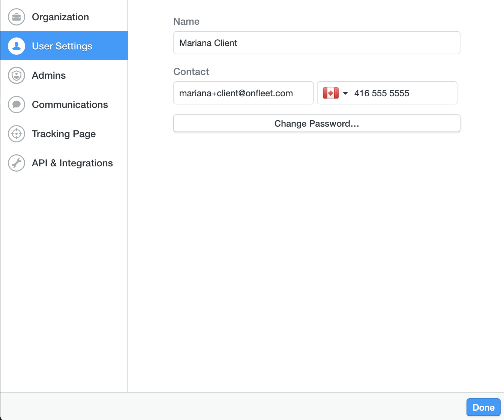Image resolution: width=504 pixels, height=420 pixels.
Task: Click the Canada flag icon
Action: [x=331, y=93]
